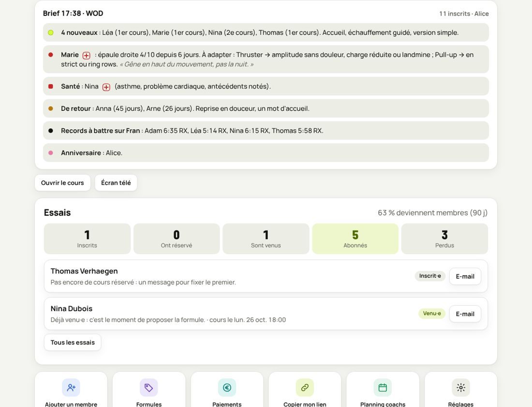Select the Abonnés stage card
The image size is (532, 407).
[355, 239]
